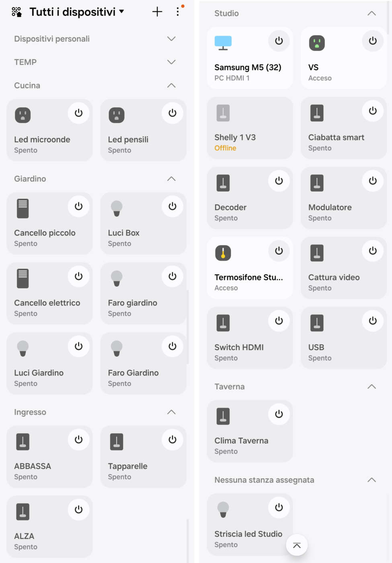
Task: Turn on Faro giardino power button
Action: click(172, 276)
